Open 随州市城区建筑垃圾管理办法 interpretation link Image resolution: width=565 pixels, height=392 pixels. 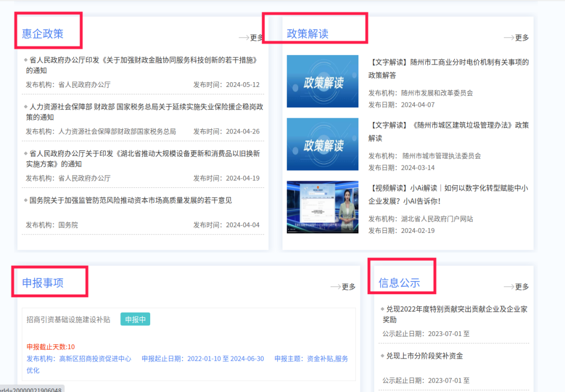pos(448,131)
